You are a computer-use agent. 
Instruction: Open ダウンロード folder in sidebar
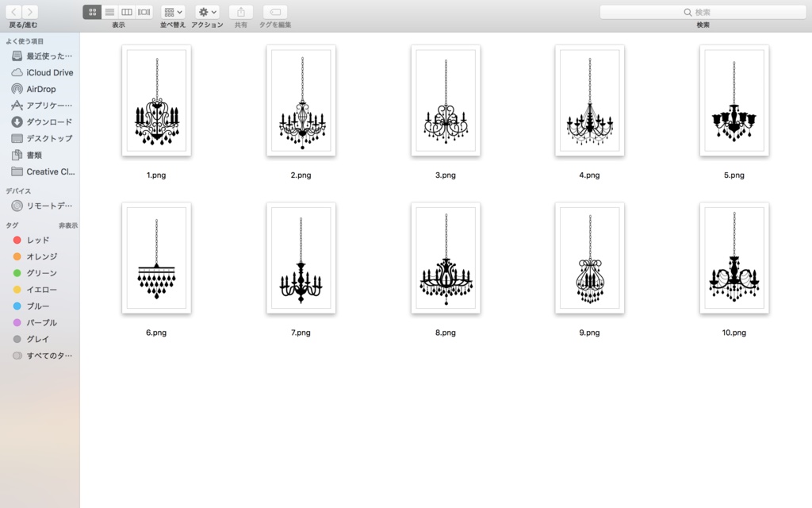[x=41, y=121]
